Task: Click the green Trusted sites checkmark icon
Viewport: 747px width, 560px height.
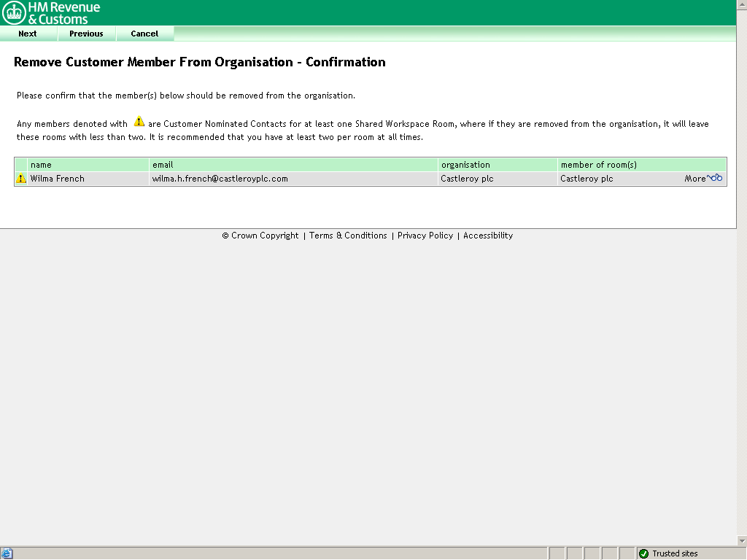Action: click(x=643, y=553)
